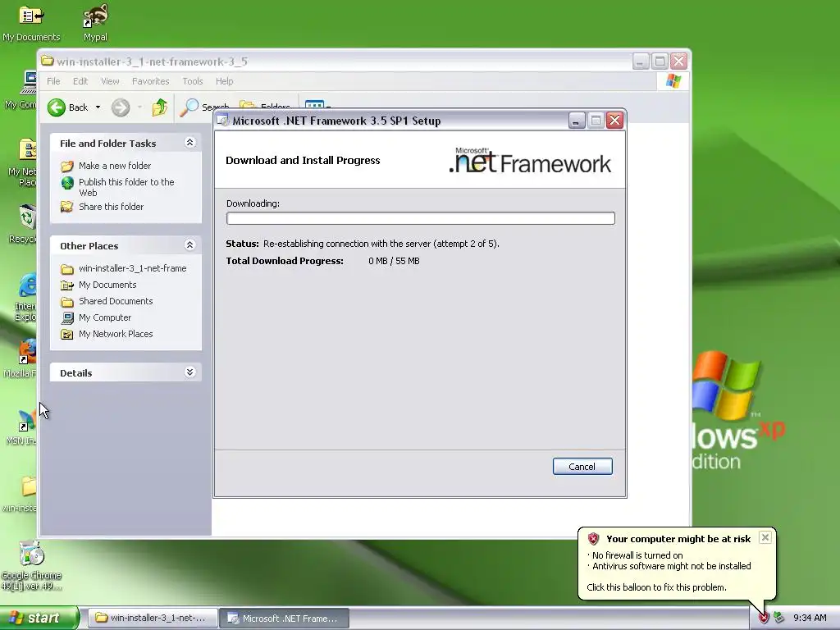Open the View menu in Explorer
Viewport: 840px width, 630px height.
(x=111, y=81)
